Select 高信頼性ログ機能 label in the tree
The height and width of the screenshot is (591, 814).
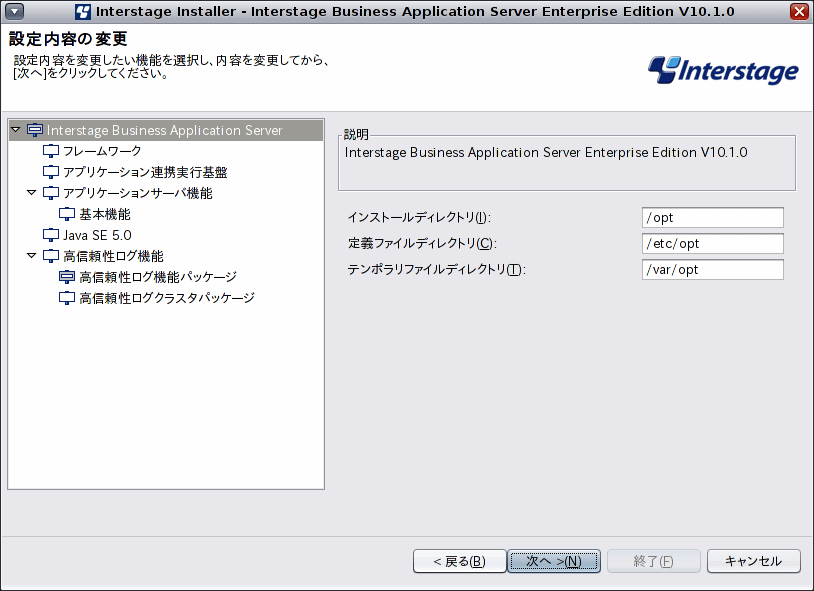[113, 256]
